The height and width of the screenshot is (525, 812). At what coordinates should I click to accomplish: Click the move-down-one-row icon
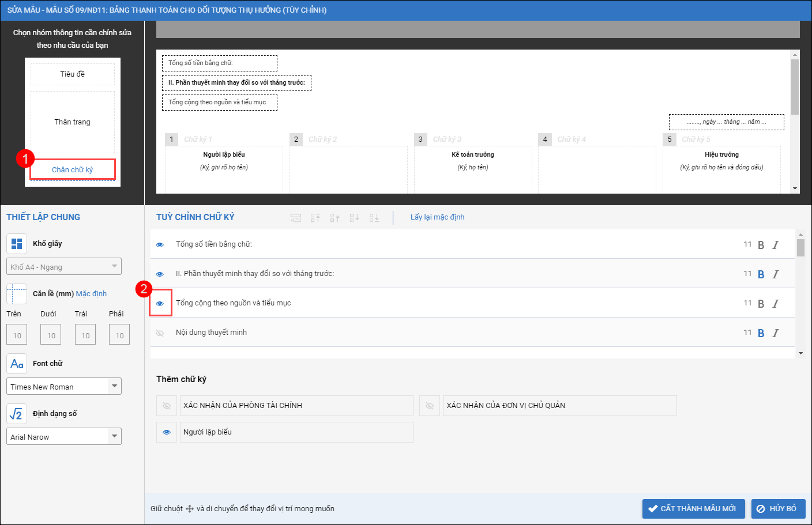(x=354, y=218)
